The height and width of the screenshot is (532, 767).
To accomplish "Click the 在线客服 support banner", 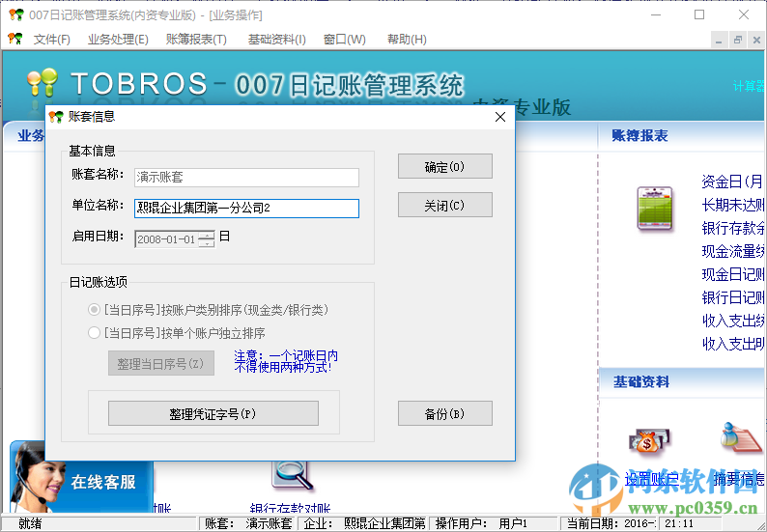I will tap(81, 477).
